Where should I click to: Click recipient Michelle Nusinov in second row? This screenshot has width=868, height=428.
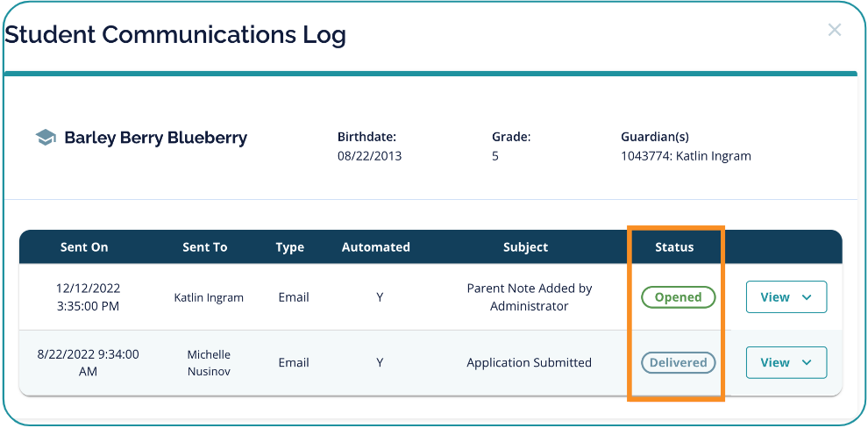coord(209,362)
